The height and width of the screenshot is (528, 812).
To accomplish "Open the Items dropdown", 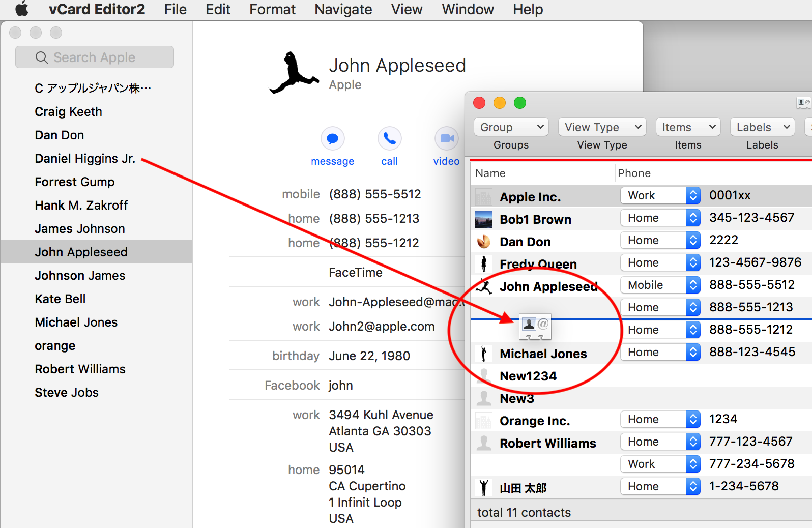I will 688,127.
